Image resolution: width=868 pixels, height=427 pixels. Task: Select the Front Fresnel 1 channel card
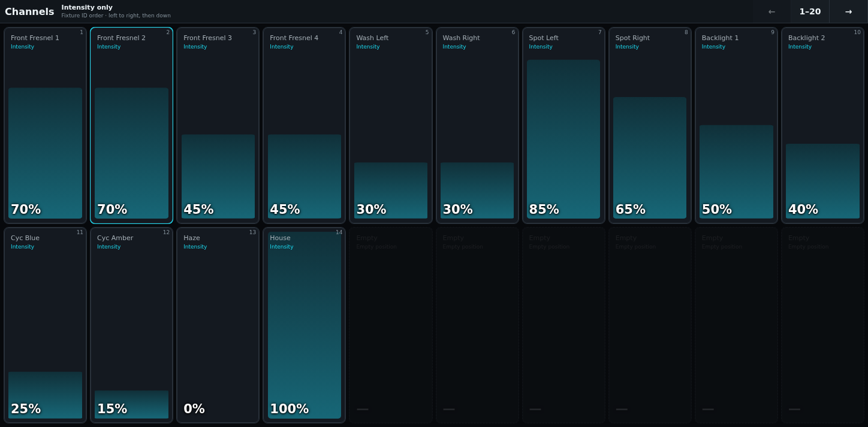(x=45, y=125)
